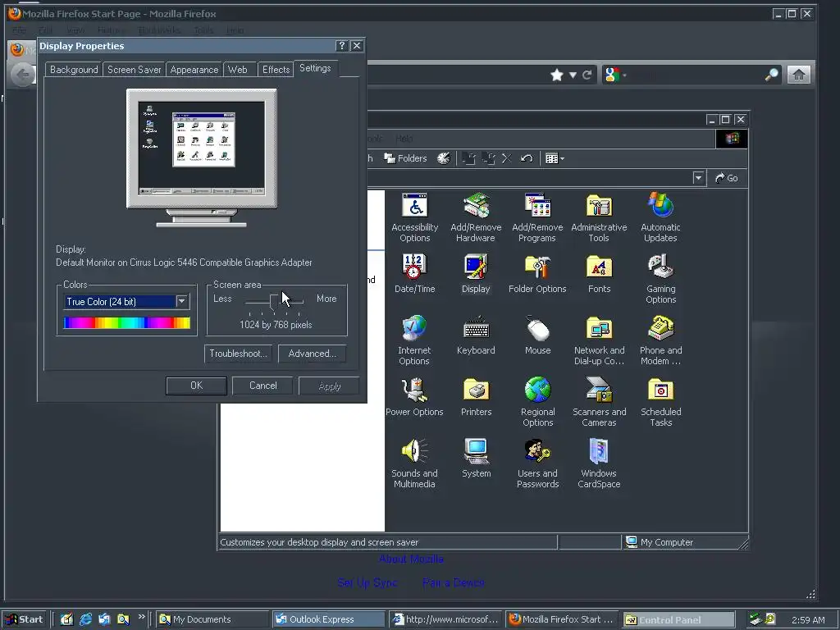Click the Troubleshoot... button

click(238, 354)
